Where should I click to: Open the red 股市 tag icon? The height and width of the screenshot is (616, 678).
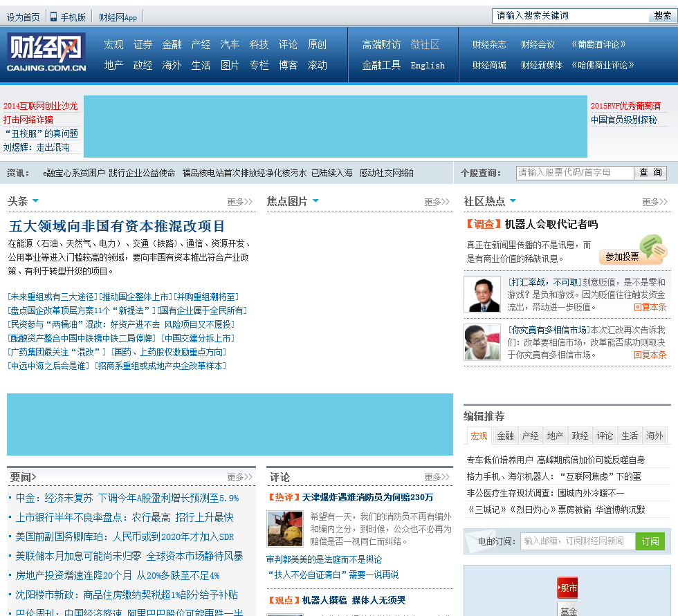pyautogui.click(x=567, y=588)
